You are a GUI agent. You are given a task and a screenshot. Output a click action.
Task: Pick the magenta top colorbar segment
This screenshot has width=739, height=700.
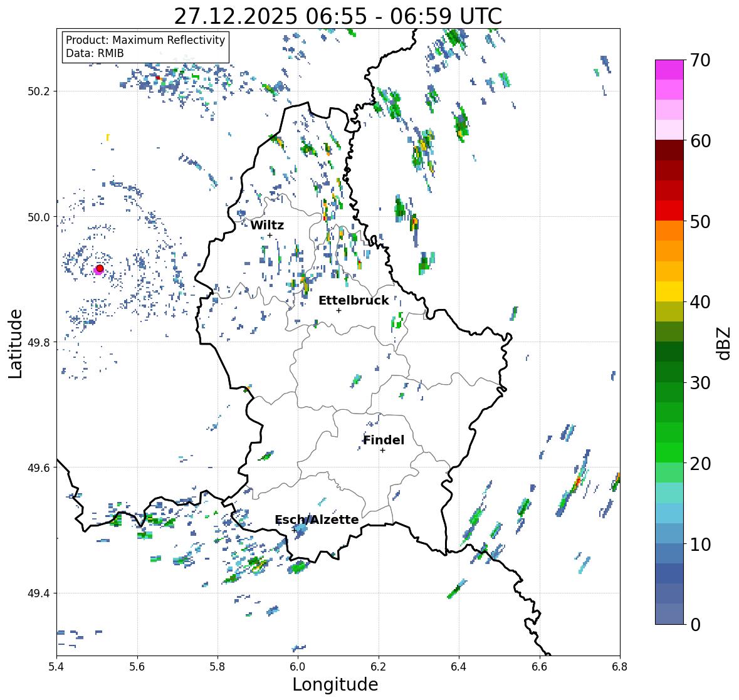point(669,70)
